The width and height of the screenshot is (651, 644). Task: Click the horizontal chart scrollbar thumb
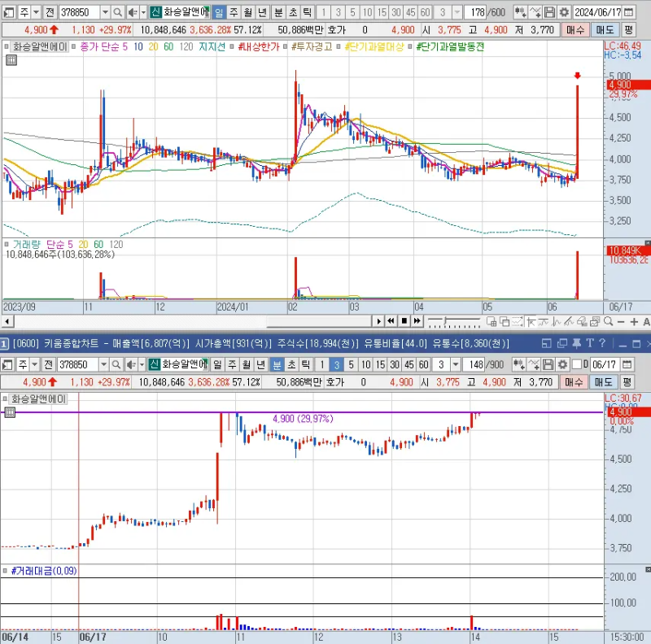click(x=318, y=321)
